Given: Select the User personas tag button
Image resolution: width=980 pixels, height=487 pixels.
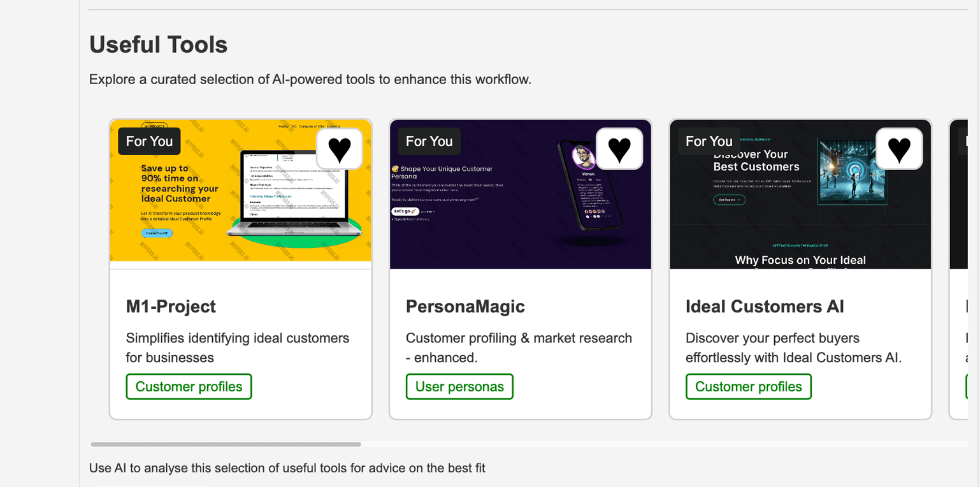Looking at the screenshot, I should coord(459,387).
